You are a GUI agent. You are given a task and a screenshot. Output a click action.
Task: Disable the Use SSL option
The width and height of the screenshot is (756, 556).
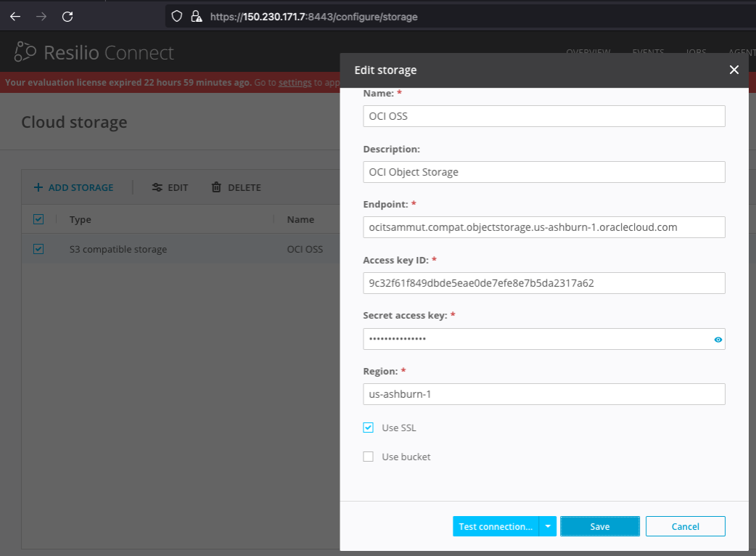tap(368, 428)
